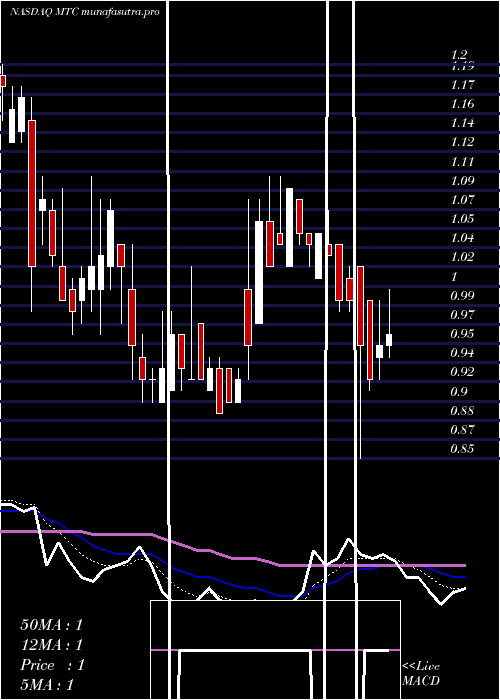The image size is (500, 700).
Task: Click the 50MA : 1 legend entry
Action: click(52, 625)
